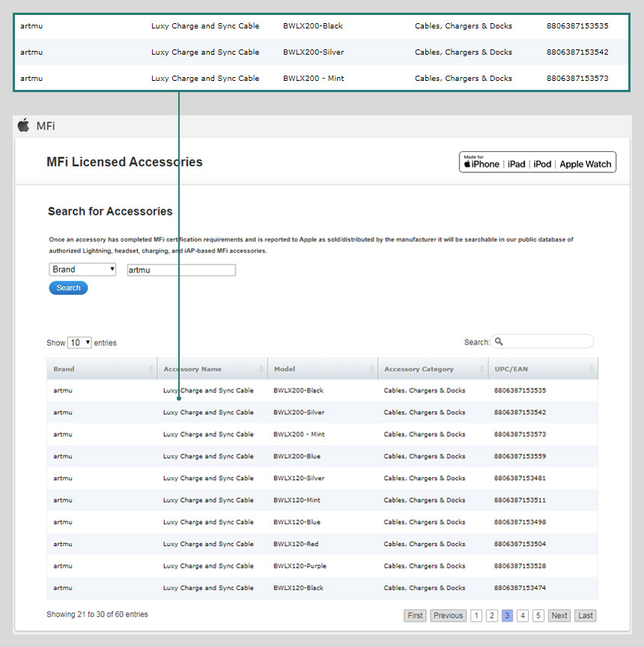
Task: Select table cell BWLX200-Black in lower table
Action: [x=298, y=390]
